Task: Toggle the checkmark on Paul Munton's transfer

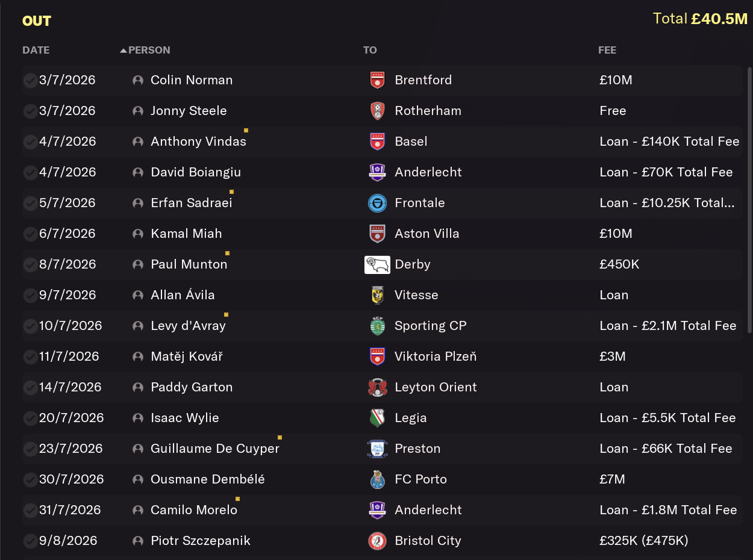Action: tap(30, 265)
